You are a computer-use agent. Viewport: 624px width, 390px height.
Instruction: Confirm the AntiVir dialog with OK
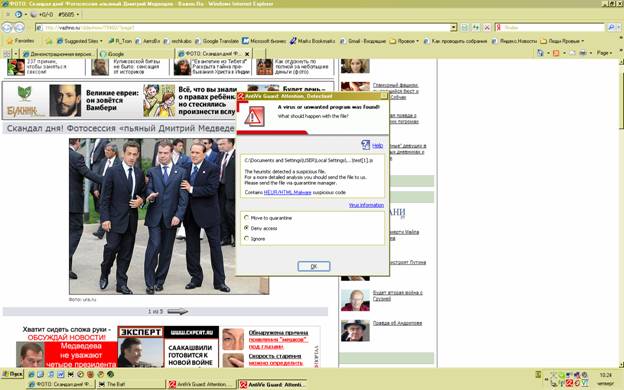click(314, 266)
